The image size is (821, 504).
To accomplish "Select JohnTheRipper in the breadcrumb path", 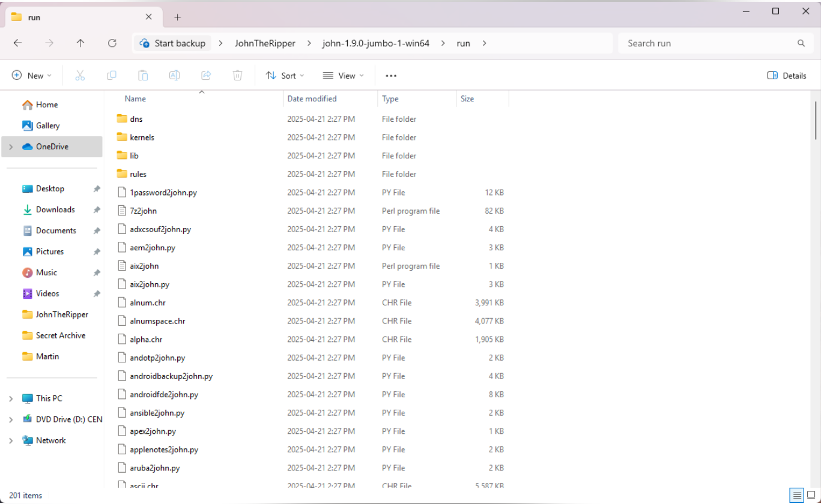I will 262,43.
